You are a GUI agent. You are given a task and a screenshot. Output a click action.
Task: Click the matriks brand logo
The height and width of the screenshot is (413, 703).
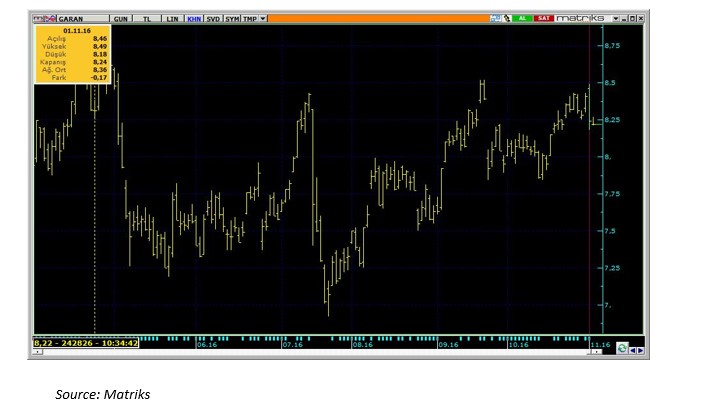tap(580, 18)
